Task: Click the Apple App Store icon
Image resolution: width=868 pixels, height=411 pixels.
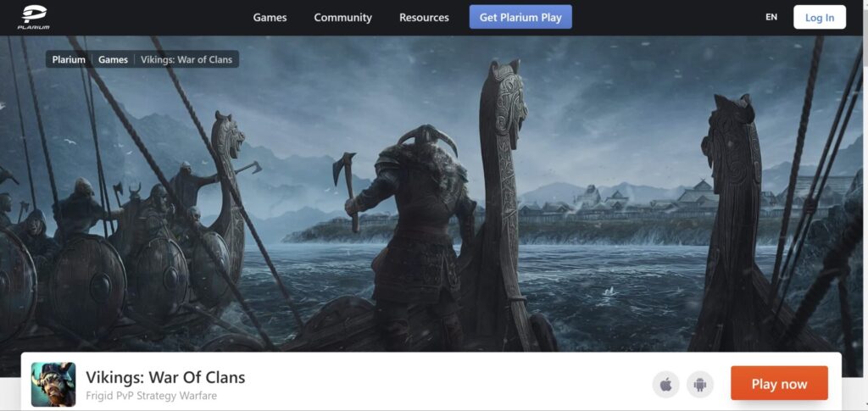Action: tap(665, 385)
